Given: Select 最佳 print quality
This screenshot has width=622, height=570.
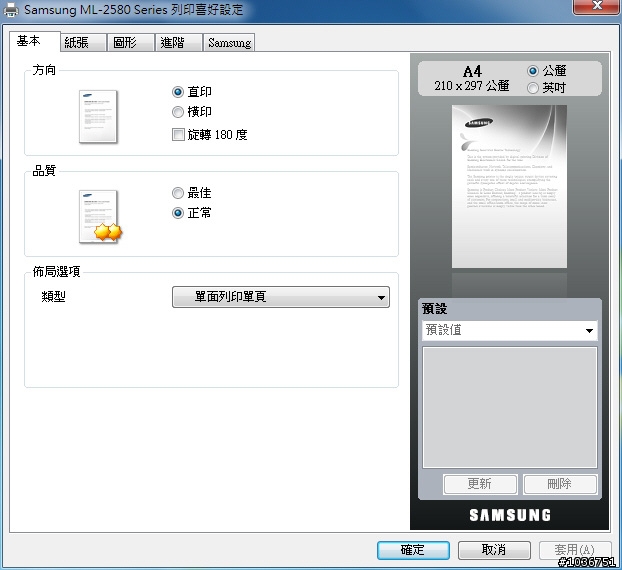Looking at the screenshot, I should 192,193.
